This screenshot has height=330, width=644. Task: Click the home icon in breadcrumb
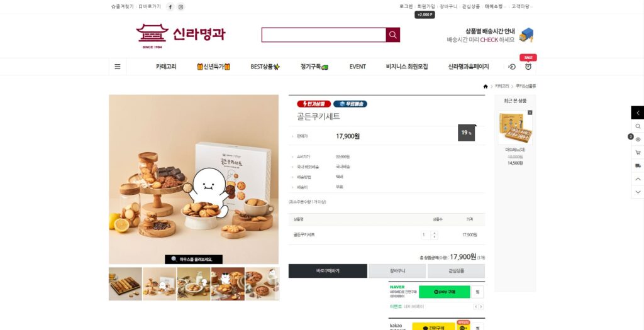[486, 86]
